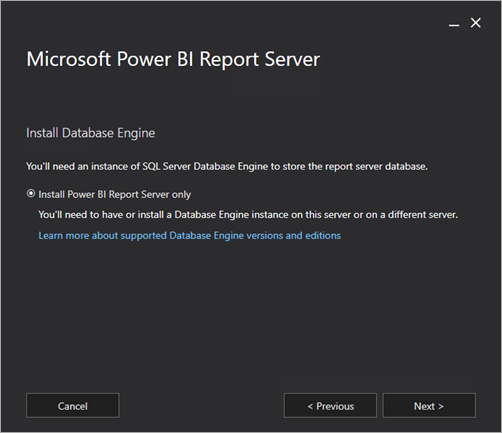Click the left angle bracket on Previous

[310, 406]
